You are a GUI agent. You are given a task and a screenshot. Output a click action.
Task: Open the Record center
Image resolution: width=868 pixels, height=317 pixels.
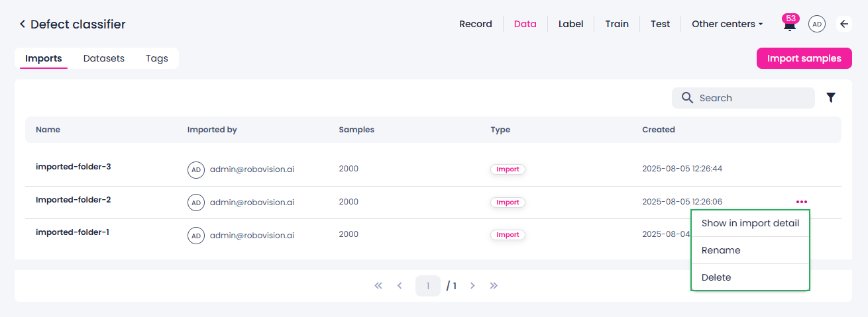pos(476,24)
